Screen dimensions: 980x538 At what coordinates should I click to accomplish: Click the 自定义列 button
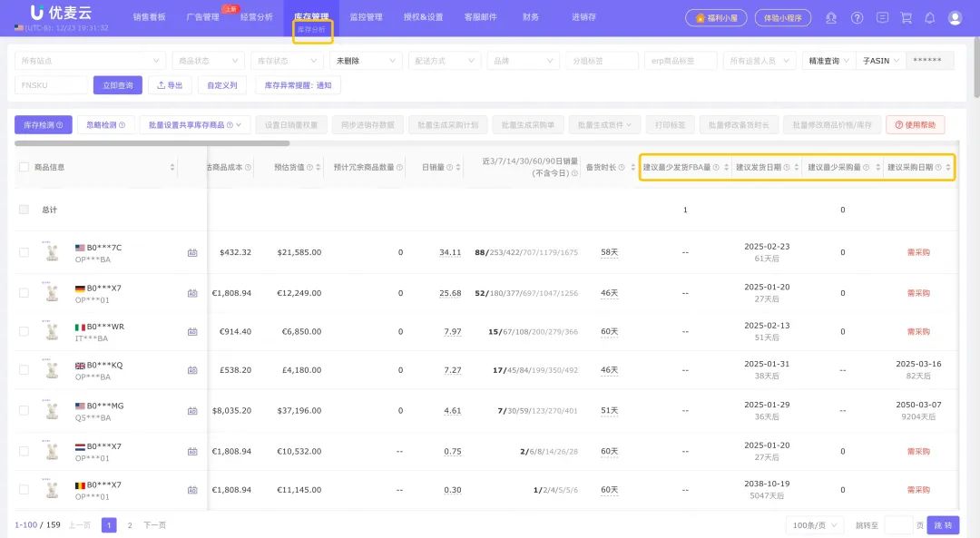pyautogui.click(x=222, y=85)
